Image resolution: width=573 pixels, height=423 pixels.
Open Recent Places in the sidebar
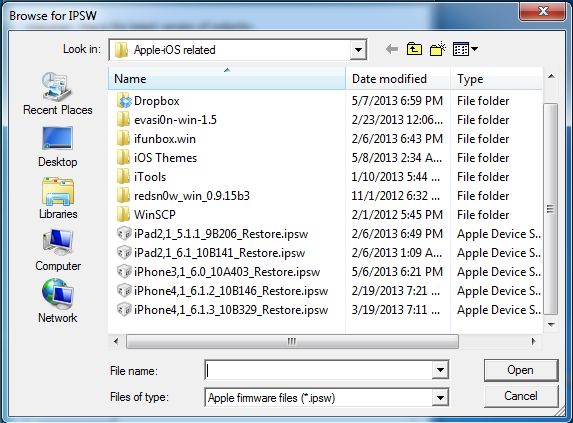tap(57, 94)
